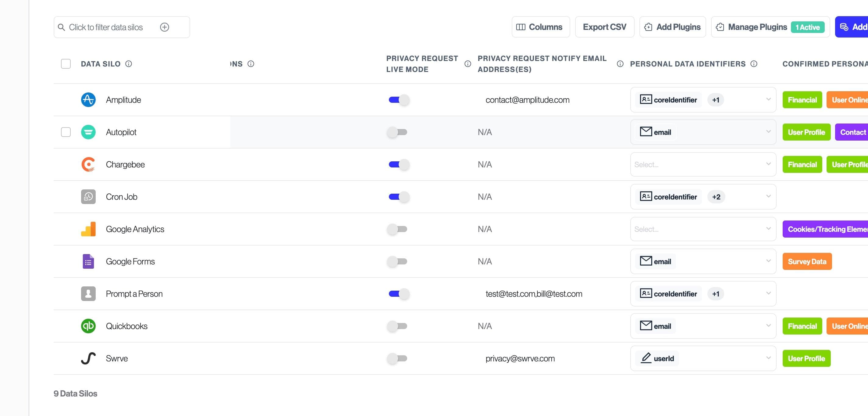Viewport: 868px width, 416px height.
Task: Check the Autopilot row checkbox
Action: [x=66, y=132]
